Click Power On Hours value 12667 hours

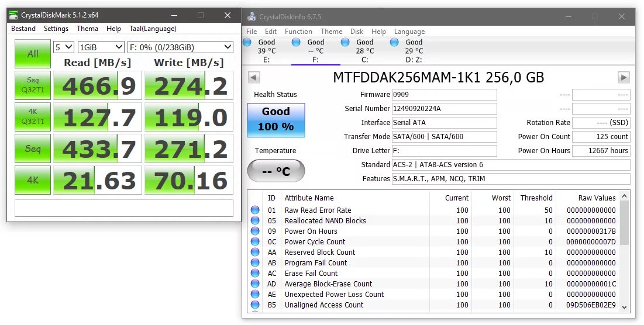tap(601, 151)
